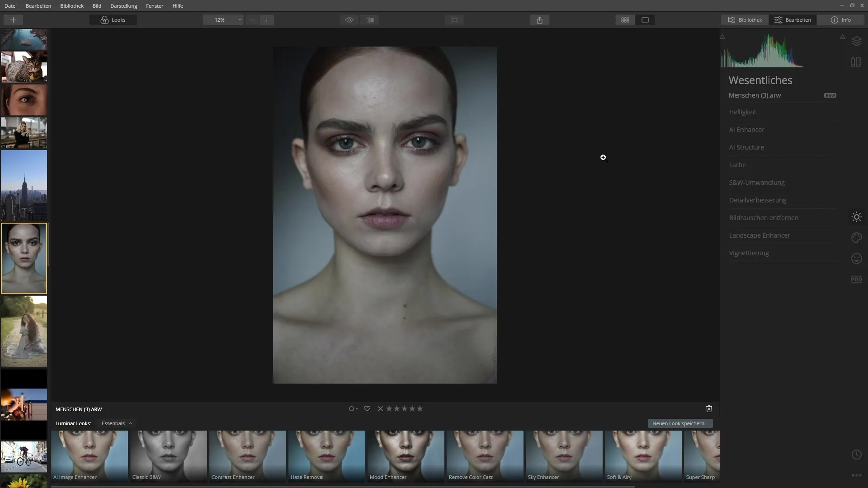Image resolution: width=868 pixels, height=488 pixels.
Task: Select the Creative palette icon
Action: tap(856, 238)
